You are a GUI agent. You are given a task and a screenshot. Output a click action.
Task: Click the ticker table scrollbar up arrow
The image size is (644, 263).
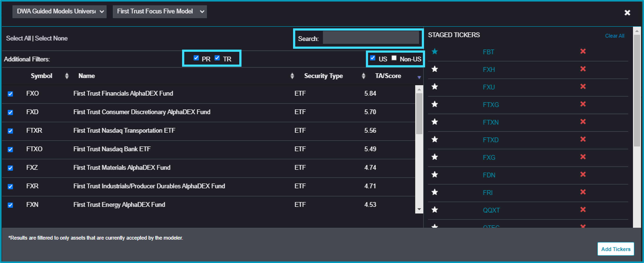pos(419,89)
